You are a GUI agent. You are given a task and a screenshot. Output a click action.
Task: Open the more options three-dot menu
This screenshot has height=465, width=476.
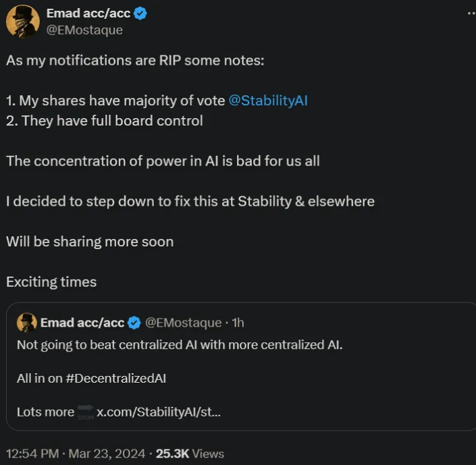click(x=470, y=13)
